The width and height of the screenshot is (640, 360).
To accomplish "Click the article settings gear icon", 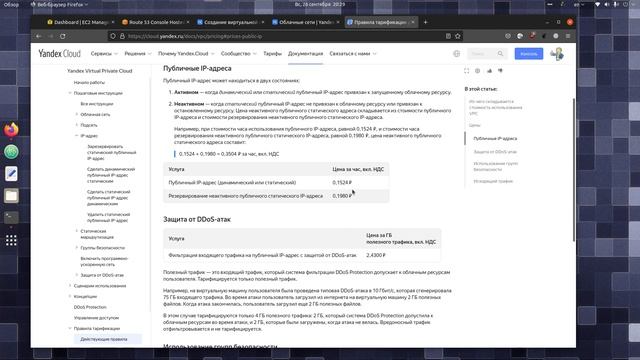I will [478, 71].
